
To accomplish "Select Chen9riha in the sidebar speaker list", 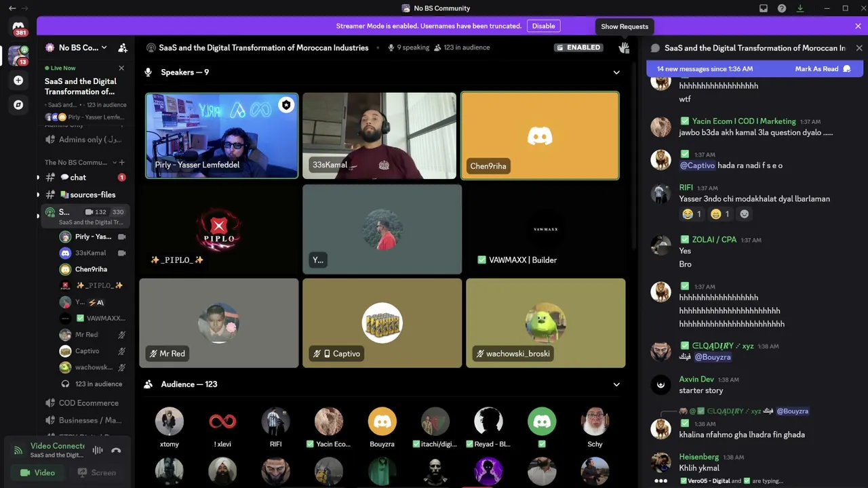I will pos(93,269).
